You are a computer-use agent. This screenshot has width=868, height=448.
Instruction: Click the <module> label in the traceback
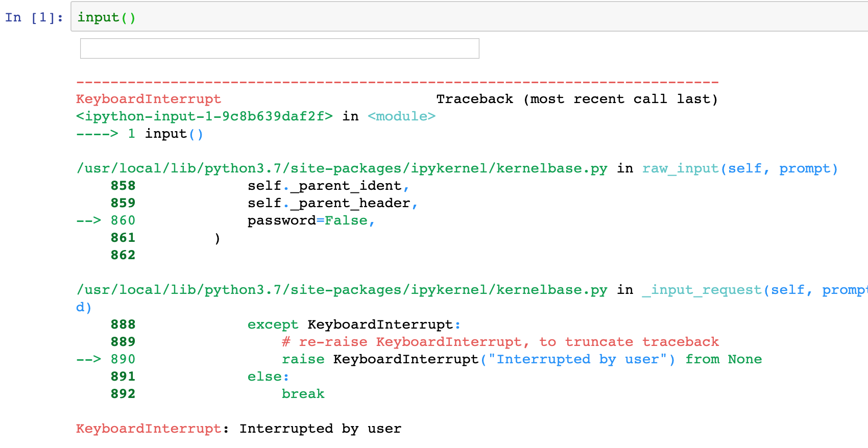tap(401, 116)
